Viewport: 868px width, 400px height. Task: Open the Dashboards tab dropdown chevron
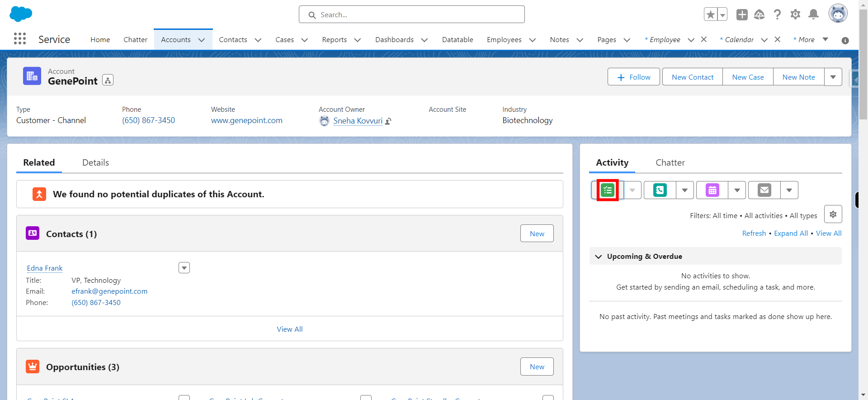(x=425, y=40)
